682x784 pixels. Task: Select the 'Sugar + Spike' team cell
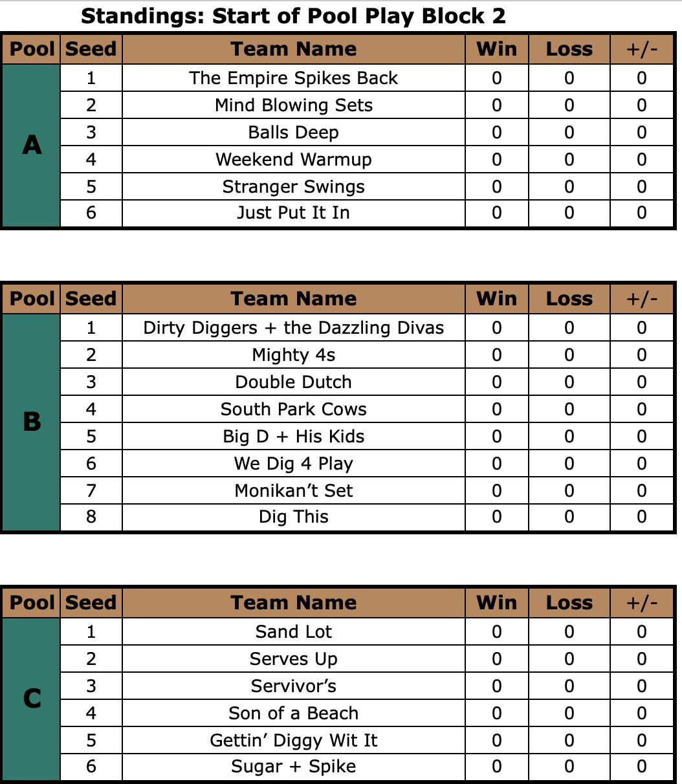pos(293,767)
